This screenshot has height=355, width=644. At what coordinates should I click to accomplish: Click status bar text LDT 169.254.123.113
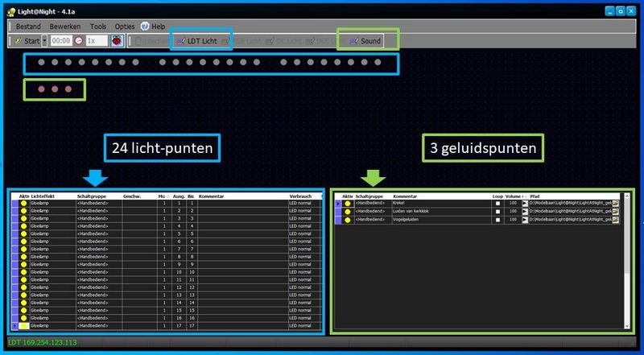coord(42,343)
